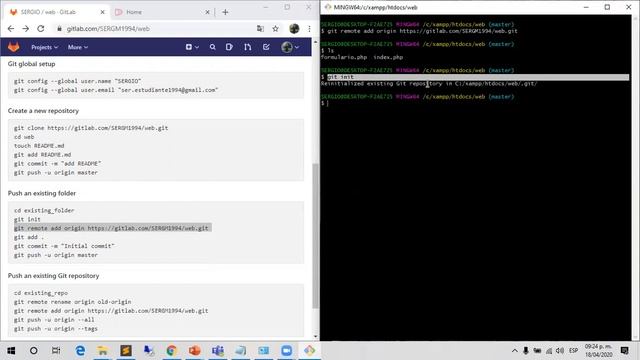Click the 'touch README.md' line
This screenshot has width=640, height=360.
click(39, 146)
